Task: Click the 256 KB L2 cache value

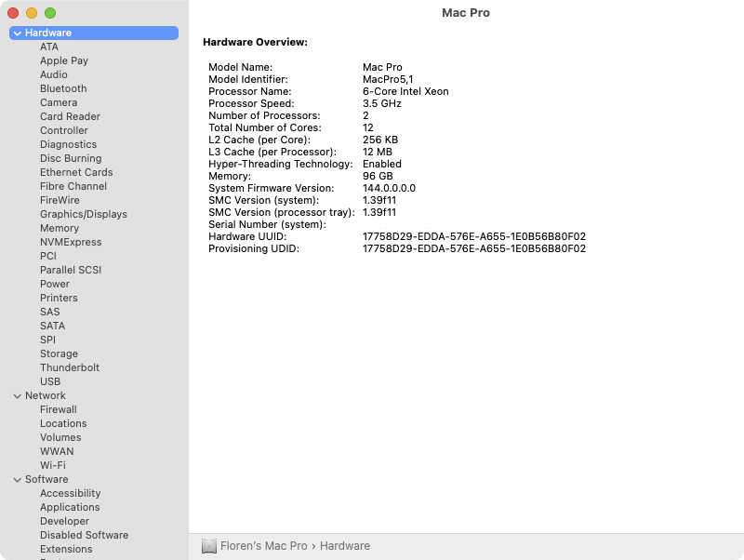Action: point(380,140)
